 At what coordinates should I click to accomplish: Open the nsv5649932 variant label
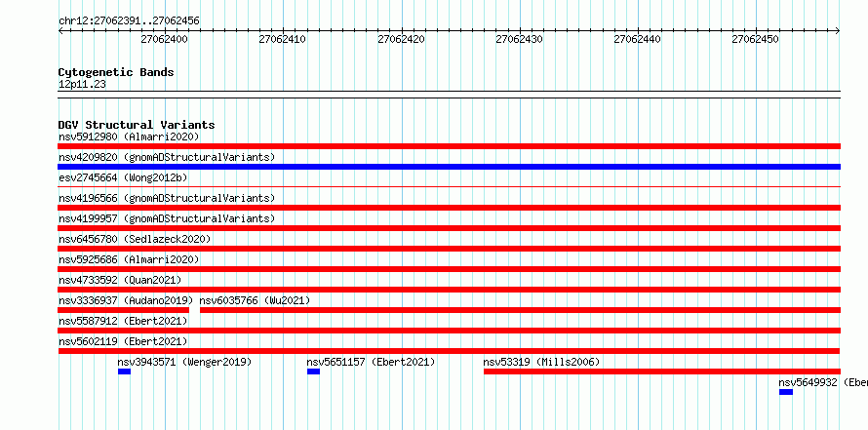[x=823, y=382]
